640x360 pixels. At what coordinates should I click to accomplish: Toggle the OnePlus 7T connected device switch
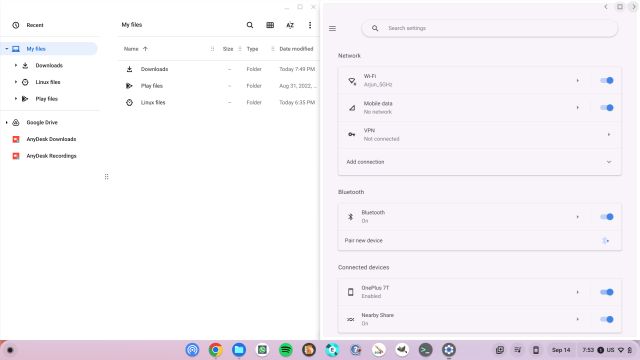point(607,292)
